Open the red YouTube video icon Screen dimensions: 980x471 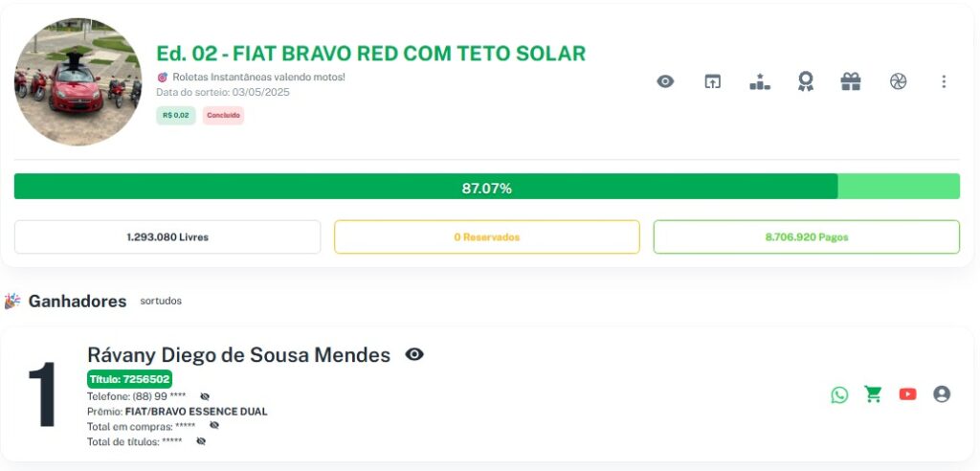pyautogui.click(x=907, y=394)
